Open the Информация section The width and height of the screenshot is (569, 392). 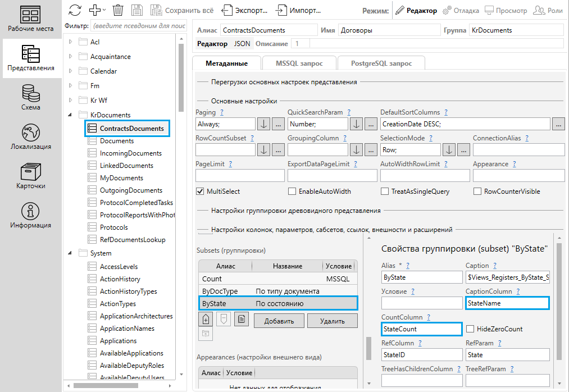[x=30, y=215]
